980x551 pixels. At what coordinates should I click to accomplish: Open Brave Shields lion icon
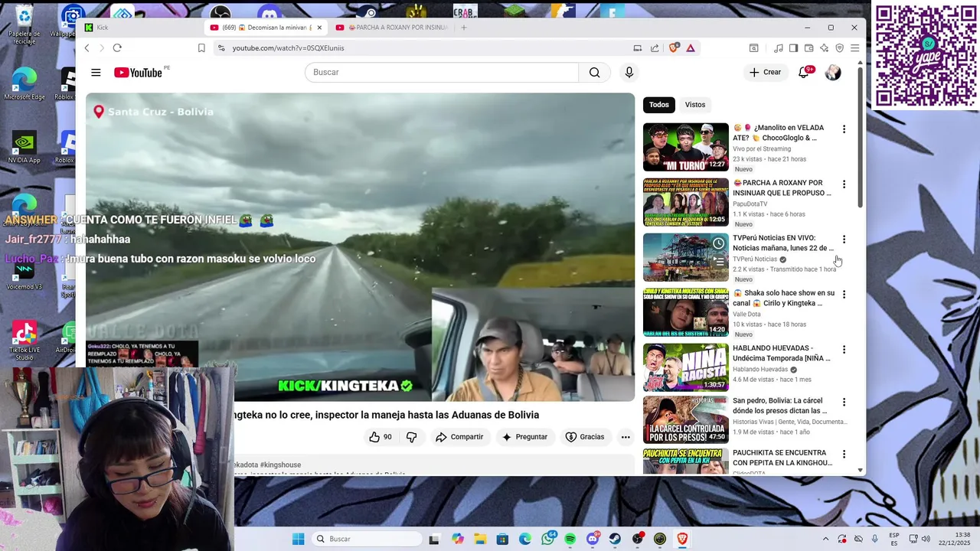point(674,48)
